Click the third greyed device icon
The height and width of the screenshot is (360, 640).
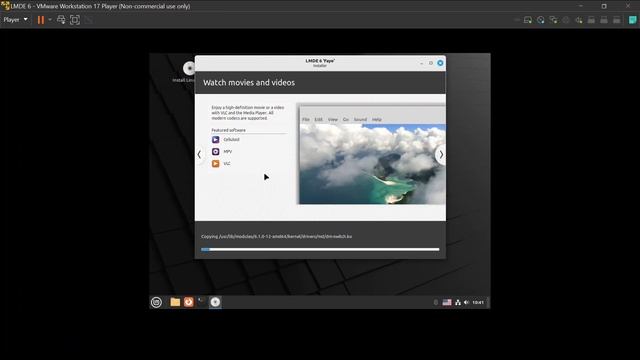coord(617,20)
